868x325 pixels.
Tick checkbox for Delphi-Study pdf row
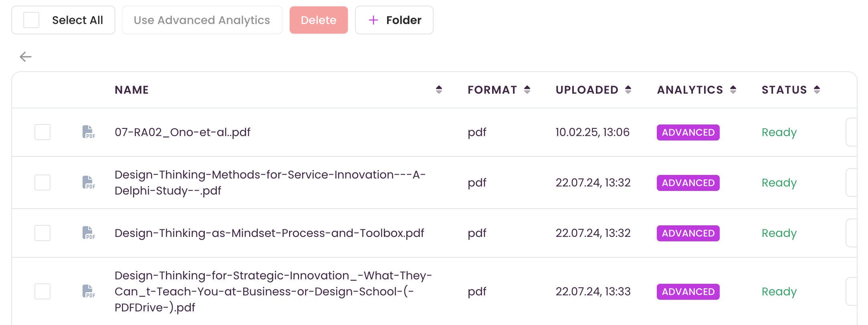pyautogui.click(x=42, y=183)
